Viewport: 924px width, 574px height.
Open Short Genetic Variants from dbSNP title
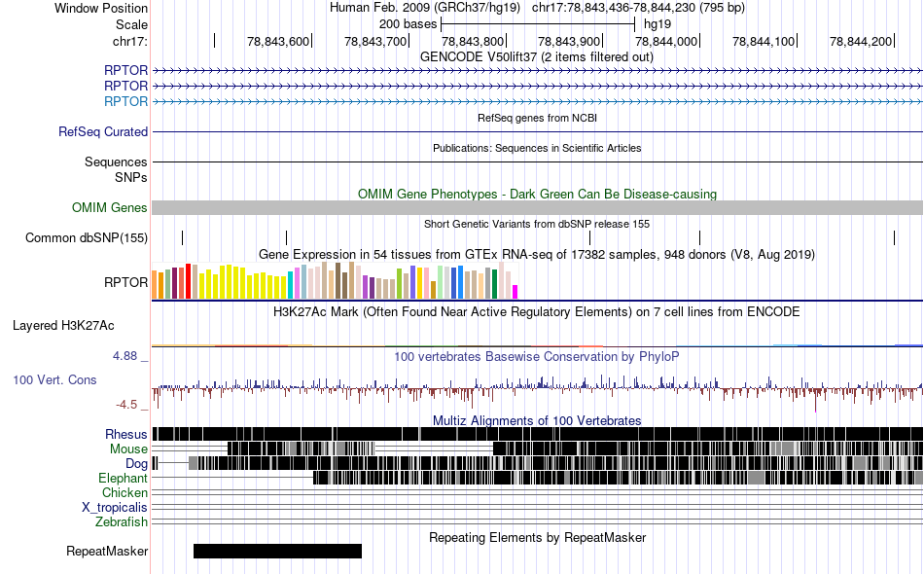537,224
